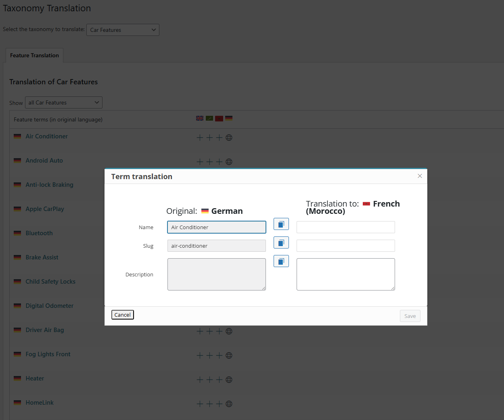Click original-language globe icon for Air Conditioner
The width and height of the screenshot is (504, 420).
(x=229, y=138)
